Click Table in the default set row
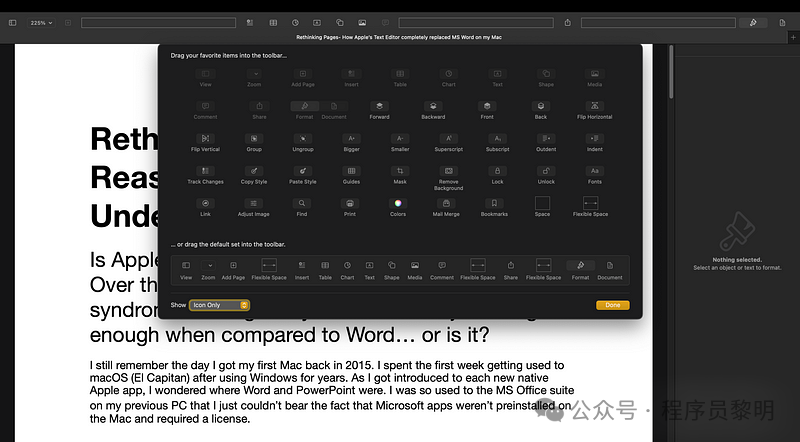 tap(325, 265)
